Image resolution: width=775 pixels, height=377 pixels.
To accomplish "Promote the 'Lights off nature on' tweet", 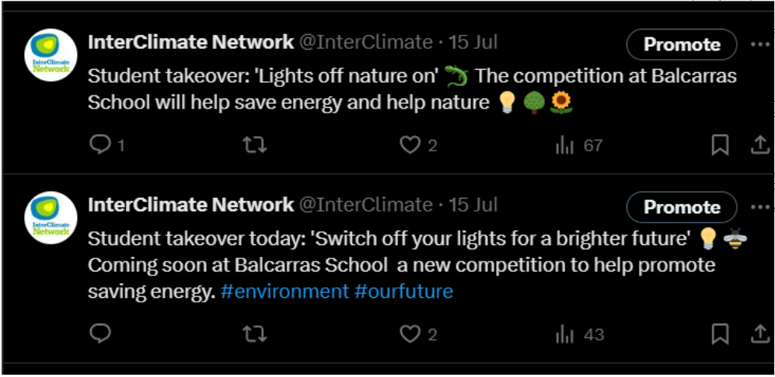I will pos(682,44).
